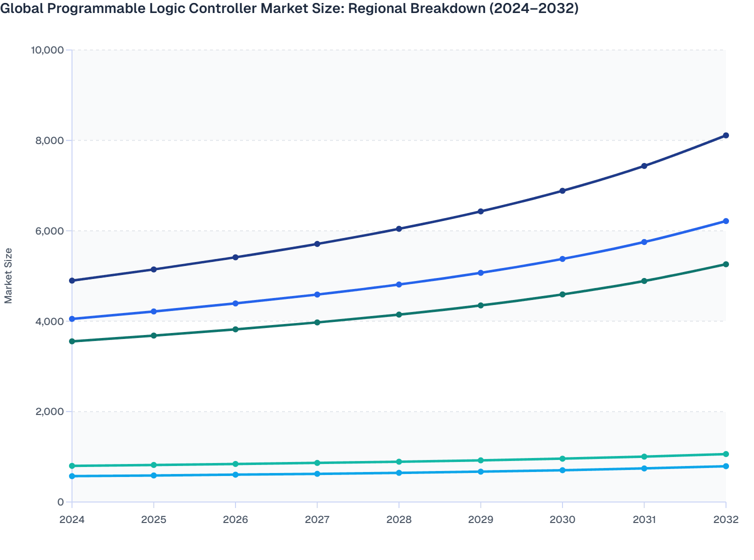Viewport: 754px width, 560px height.
Task: Click the light blue line's 2024 marker
Action: coord(72,476)
